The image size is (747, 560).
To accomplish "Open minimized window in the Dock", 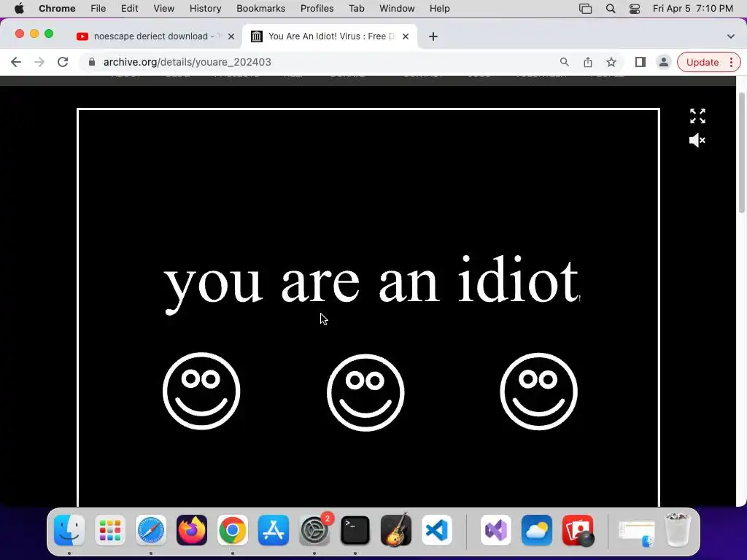I will click(x=636, y=532).
